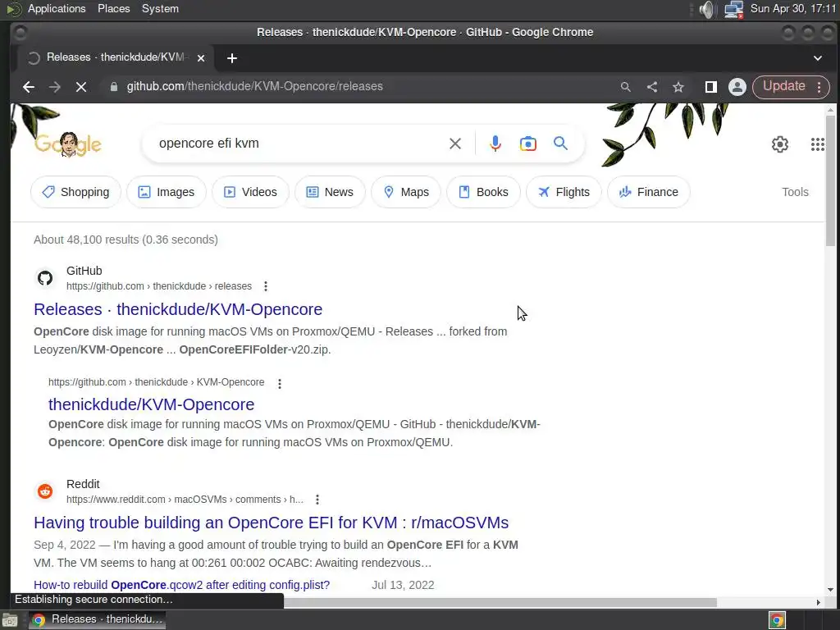This screenshot has width=840, height=630.
Task: Open search Tools options
Action: coord(795,192)
